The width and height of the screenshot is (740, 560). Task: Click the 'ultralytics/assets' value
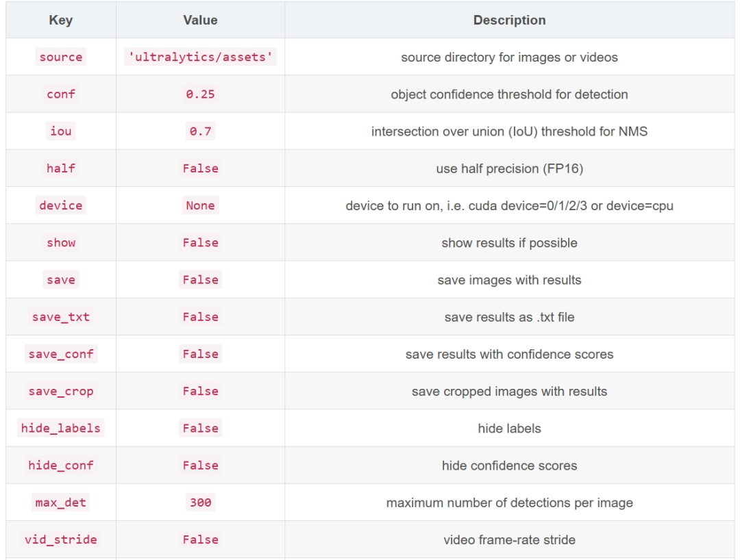[x=200, y=58]
